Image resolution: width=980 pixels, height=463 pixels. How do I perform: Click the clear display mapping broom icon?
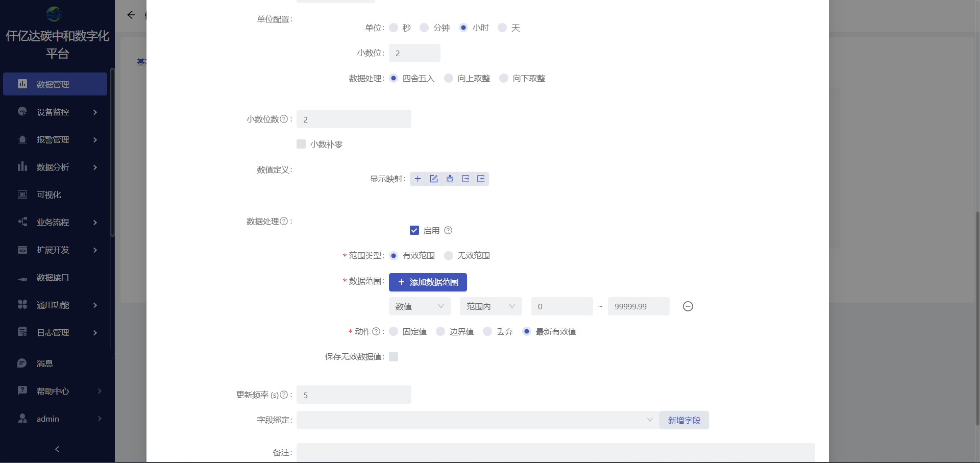tap(450, 179)
